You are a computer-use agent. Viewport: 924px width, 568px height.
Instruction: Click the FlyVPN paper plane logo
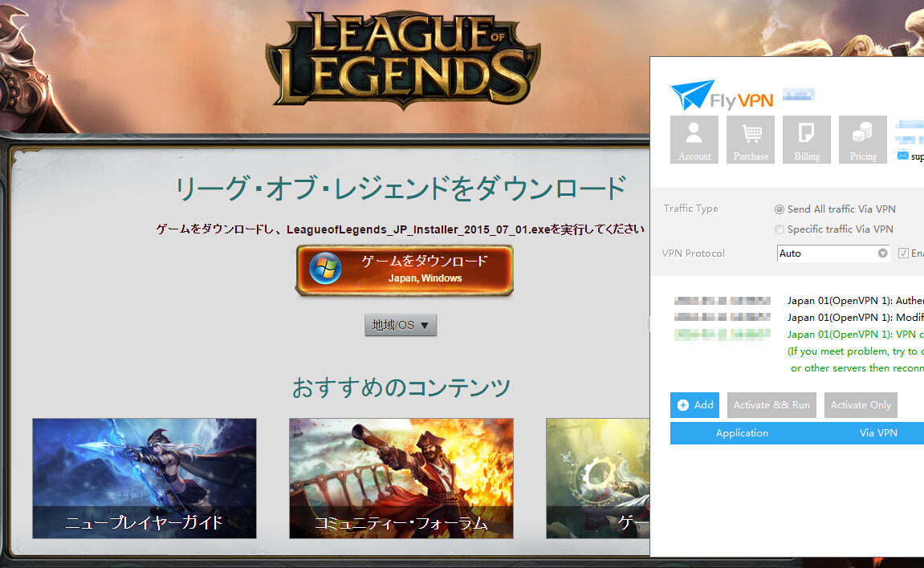(693, 95)
